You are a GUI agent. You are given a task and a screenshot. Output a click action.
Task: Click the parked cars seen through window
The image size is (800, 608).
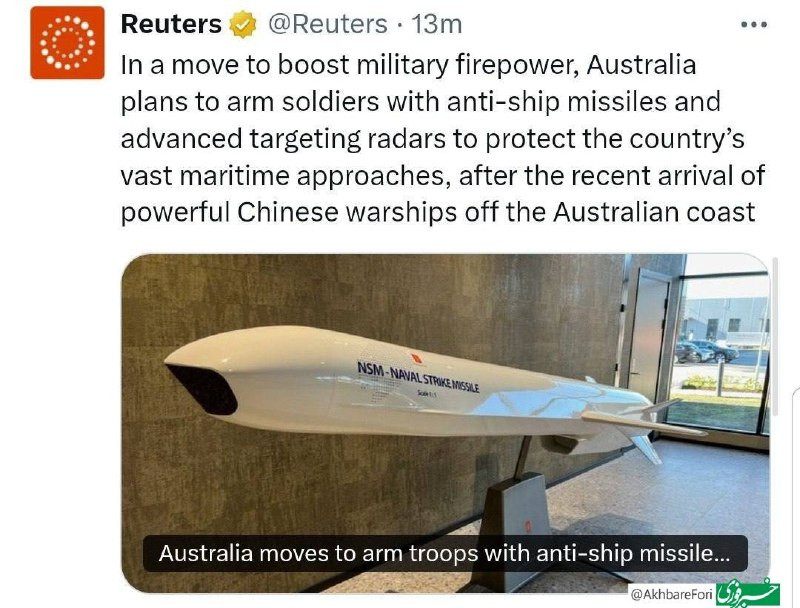pos(706,352)
